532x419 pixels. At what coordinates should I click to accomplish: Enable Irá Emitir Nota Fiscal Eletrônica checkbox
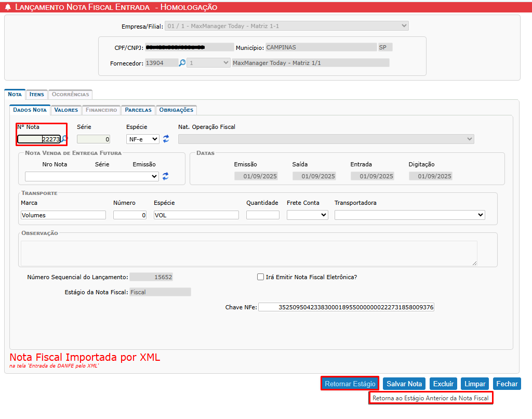(261, 277)
